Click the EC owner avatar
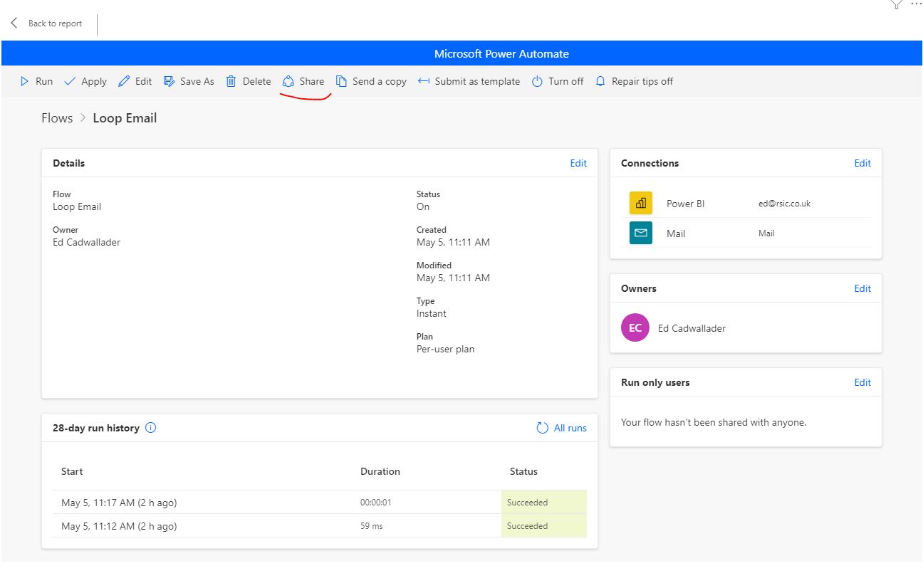923x588 pixels. 635,328
